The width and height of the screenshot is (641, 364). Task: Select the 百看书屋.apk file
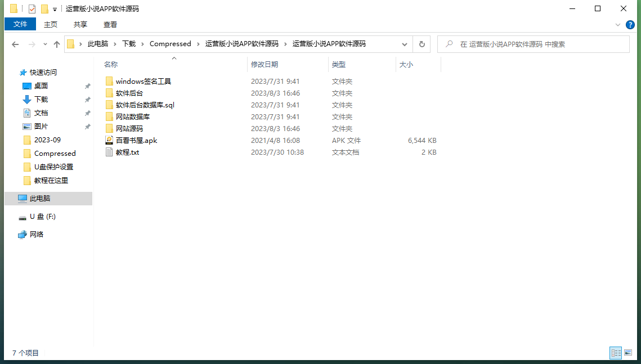click(136, 141)
